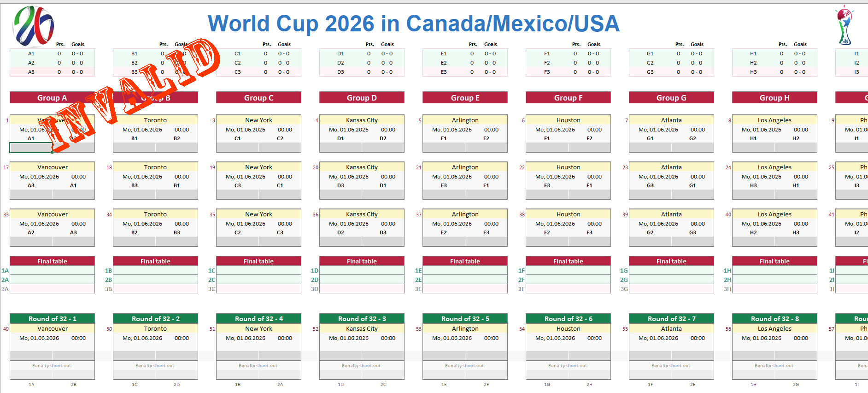Click the Group H header bar
868x393 pixels.
tap(774, 98)
